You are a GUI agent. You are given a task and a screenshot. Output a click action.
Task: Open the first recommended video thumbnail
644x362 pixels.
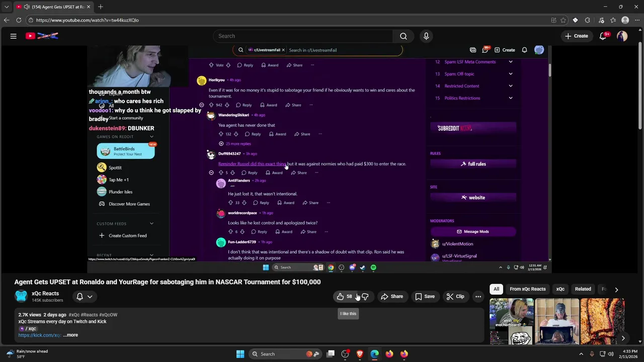(511, 322)
